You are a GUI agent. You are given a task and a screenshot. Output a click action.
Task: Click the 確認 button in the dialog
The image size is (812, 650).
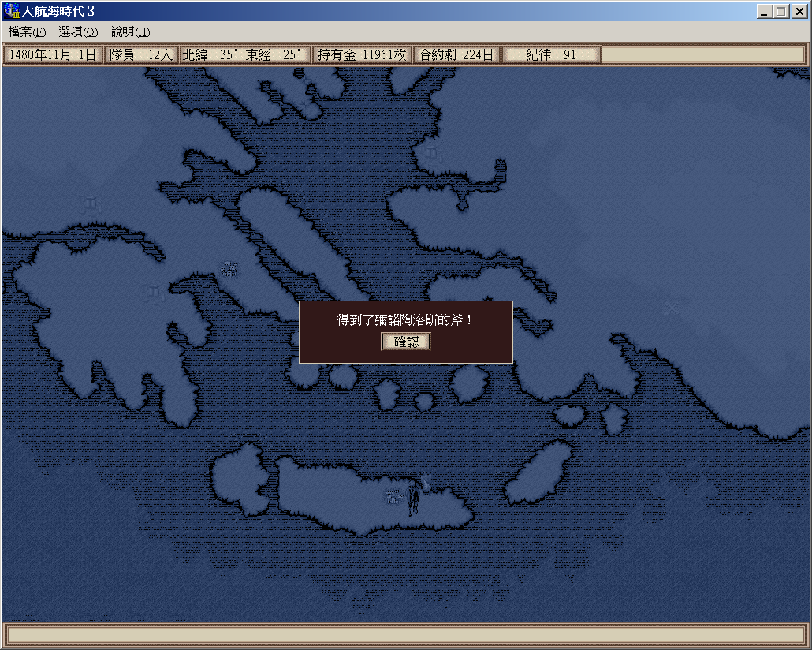pos(406,342)
